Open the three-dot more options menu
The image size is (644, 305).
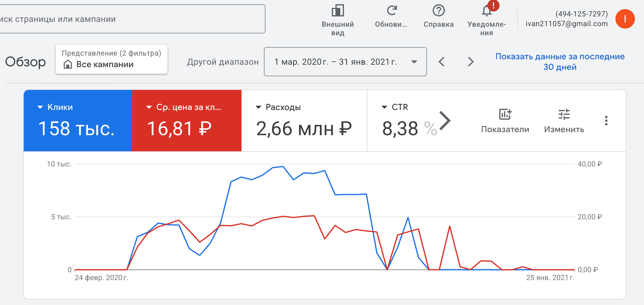pos(606,121)
